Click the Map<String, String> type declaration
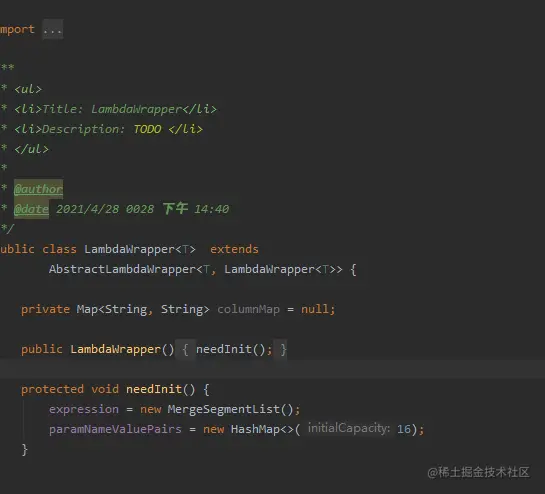 click(143, 309)
